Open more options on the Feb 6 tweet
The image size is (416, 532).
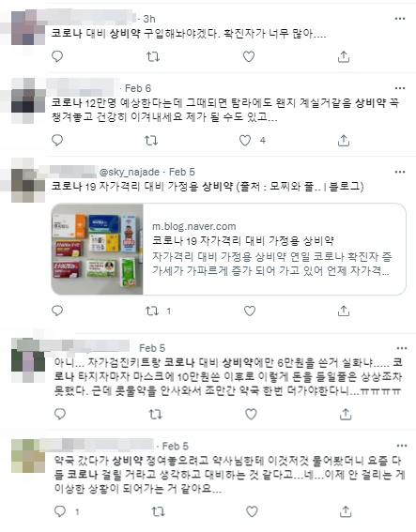[400, 88]
